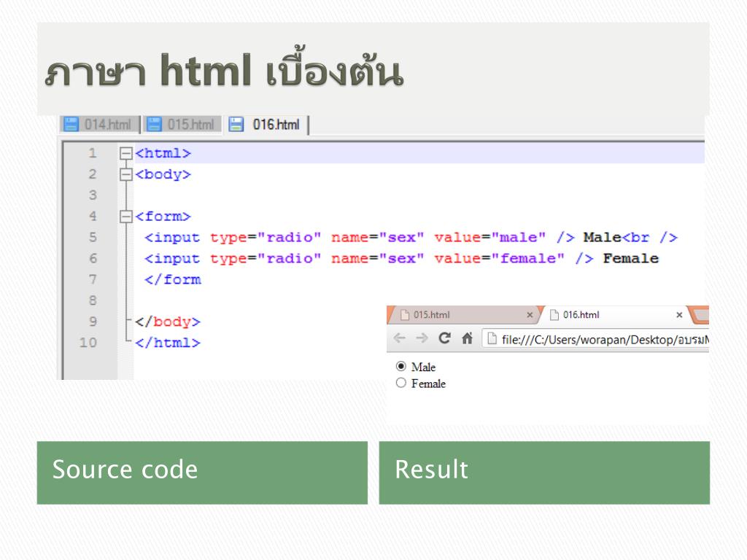The width and height of the screenshot is (747, 560).
Task: Close the 016.html browser tab
Action: [679, 315]
